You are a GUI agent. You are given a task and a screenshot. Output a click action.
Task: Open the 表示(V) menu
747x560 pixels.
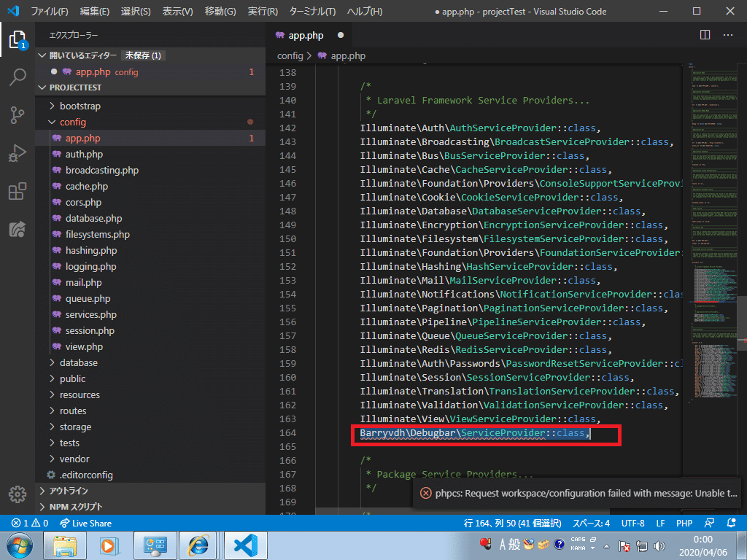point(178,11)
